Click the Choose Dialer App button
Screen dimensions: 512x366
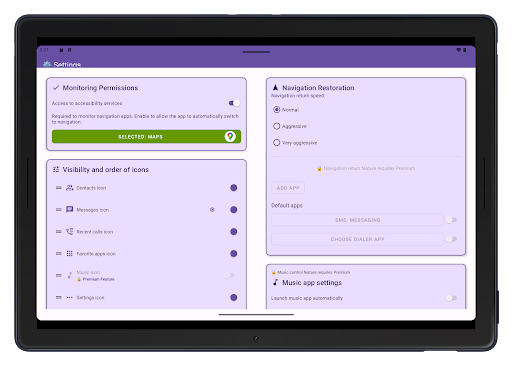(357, 239)
